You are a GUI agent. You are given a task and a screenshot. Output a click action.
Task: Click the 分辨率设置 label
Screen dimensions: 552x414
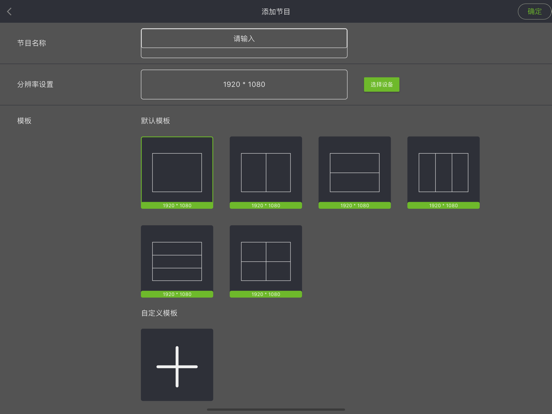35,84
